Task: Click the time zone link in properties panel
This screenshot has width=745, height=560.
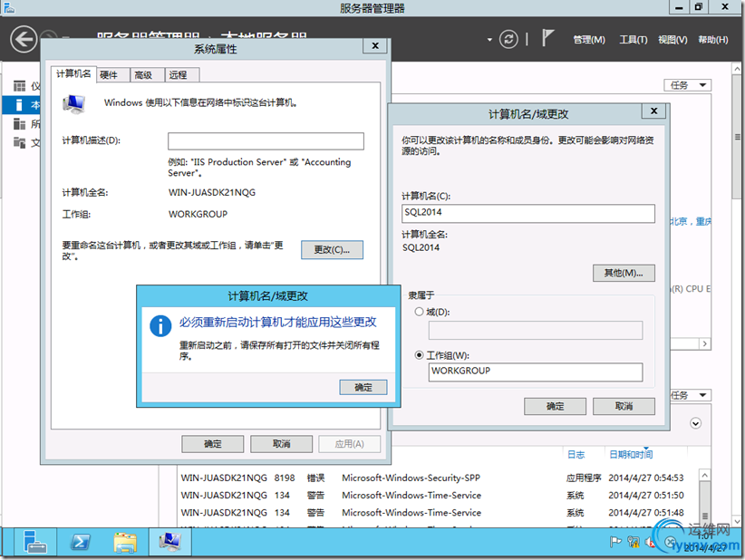Action: tap(691, 221)
